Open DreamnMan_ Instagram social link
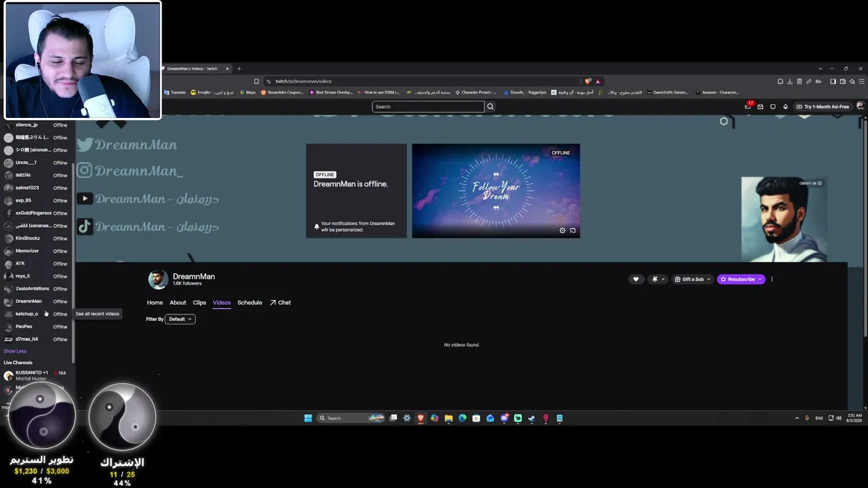 coord(130,171)
